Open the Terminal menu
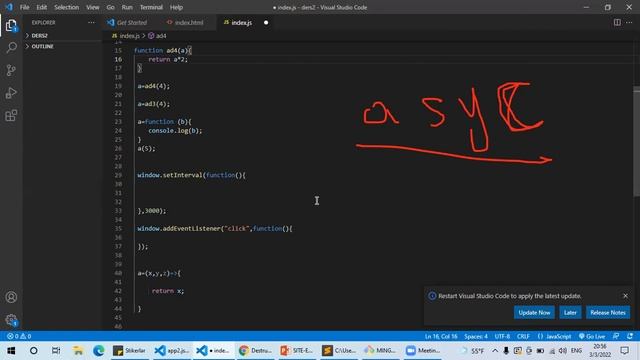The image size is (640, 360). [151, 7]
